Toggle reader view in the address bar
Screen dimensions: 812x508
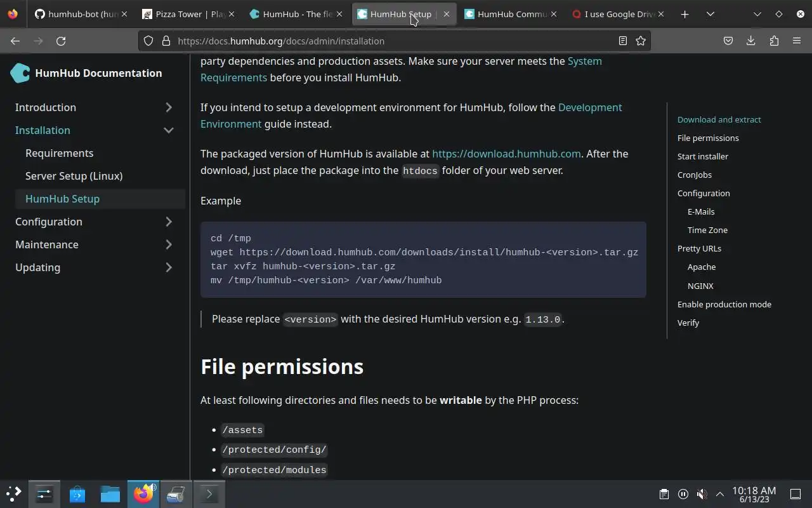pyautogui.click(x=623, y=41)
